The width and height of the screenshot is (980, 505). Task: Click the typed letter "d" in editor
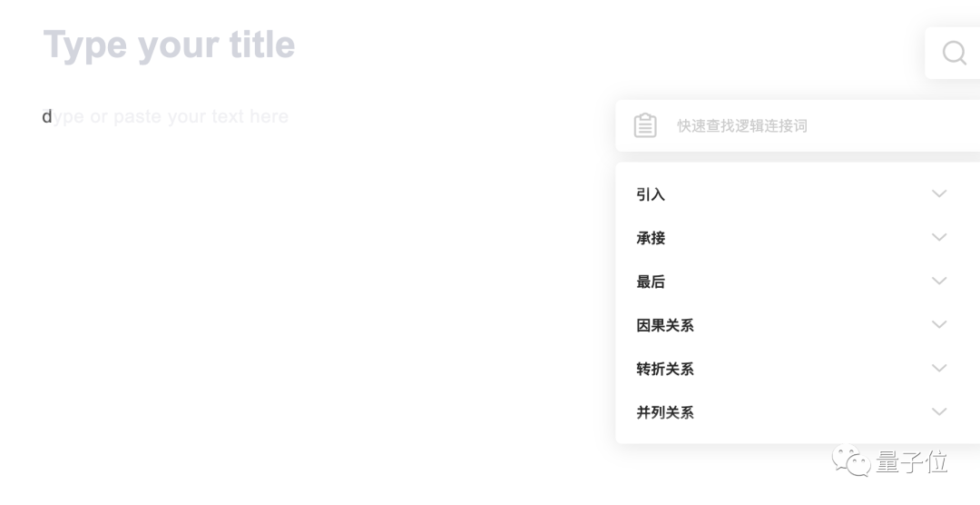pyautogui.click(x=47, y=116)
